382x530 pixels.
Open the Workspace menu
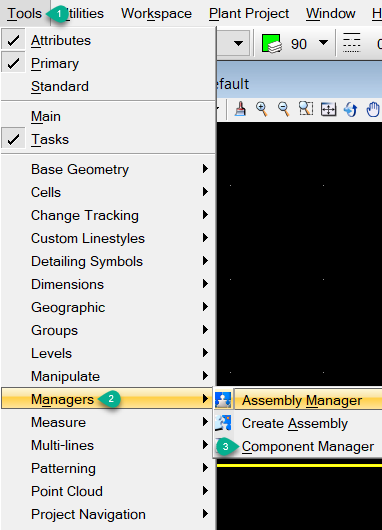(156, 14)
